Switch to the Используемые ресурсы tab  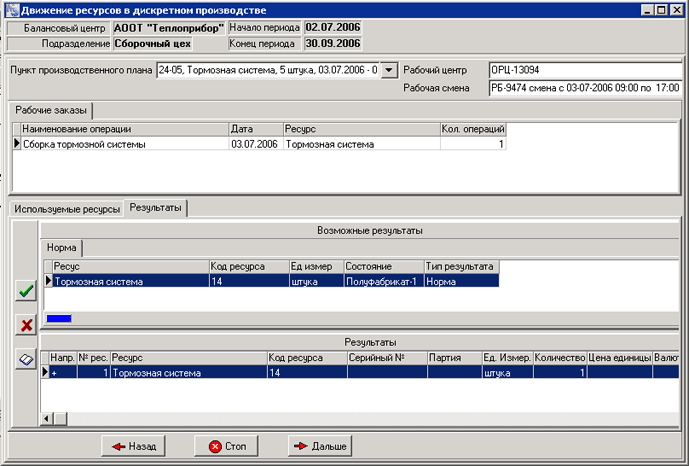pyautogui.click(x=67, y=209)
